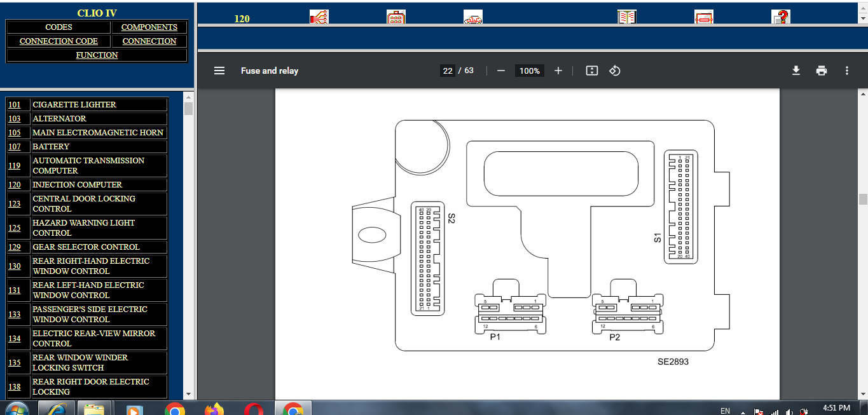This screenshot has width=868, height=415.
Task: Click the component list scrollbar thumb
Action: pyautogui.click(x=188, y=109)
